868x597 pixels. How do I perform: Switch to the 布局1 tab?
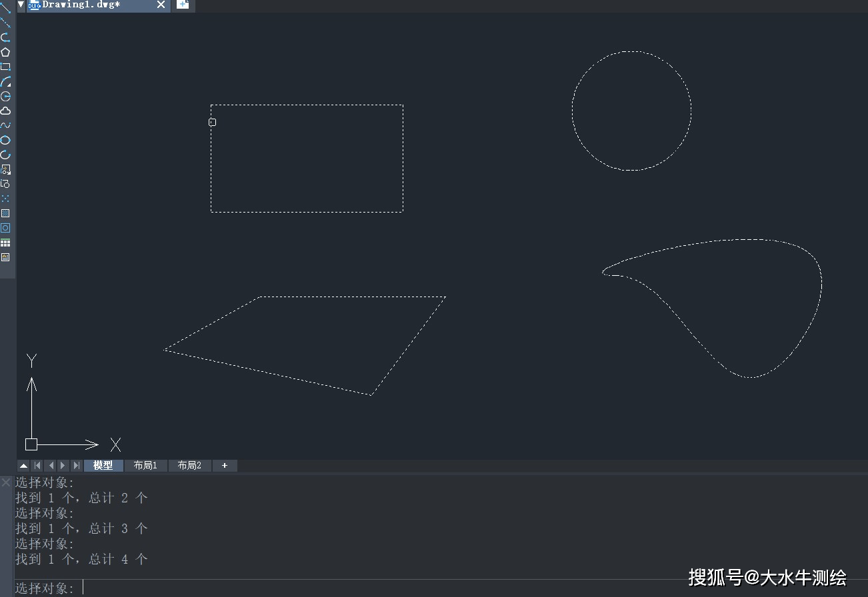click(145, 466)
